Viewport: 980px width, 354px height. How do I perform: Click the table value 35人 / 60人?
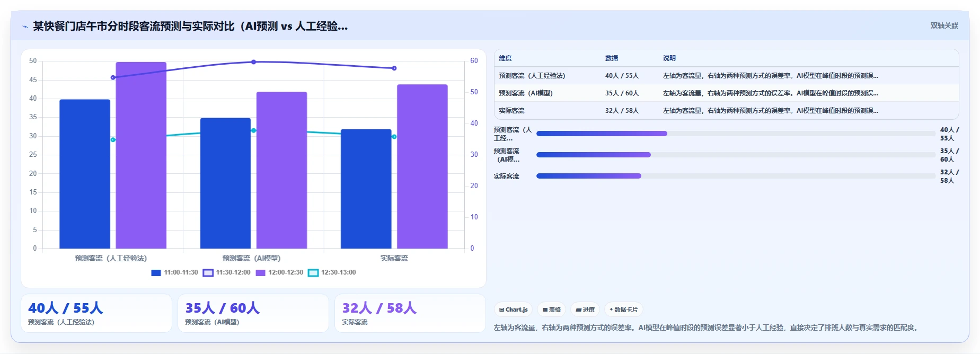point(622,93)
